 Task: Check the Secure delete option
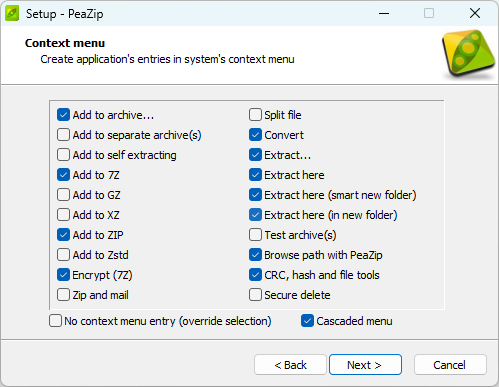click(255, 295)
